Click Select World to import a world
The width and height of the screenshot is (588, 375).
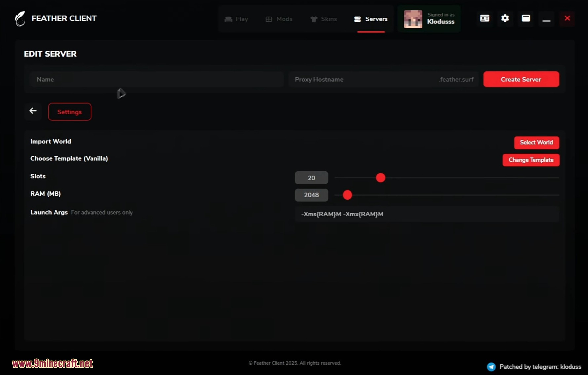pyautogui.click(x=536, y=143)
